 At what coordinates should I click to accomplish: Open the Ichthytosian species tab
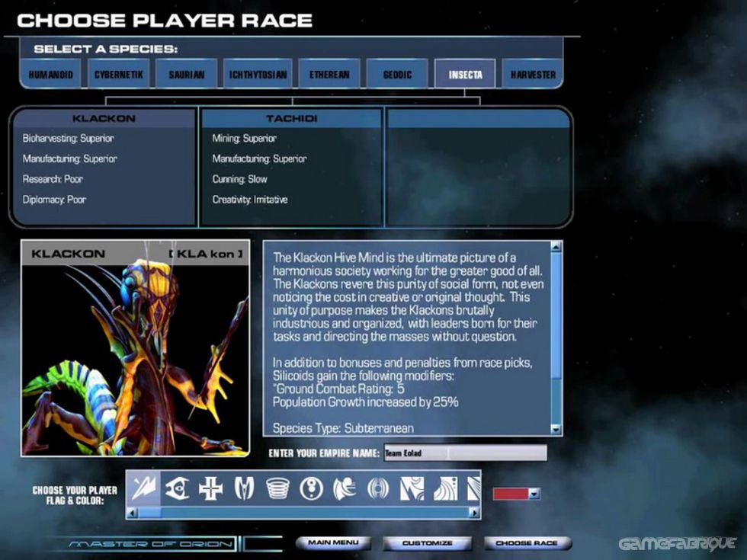pyautogui.click(x=258, y=75)
